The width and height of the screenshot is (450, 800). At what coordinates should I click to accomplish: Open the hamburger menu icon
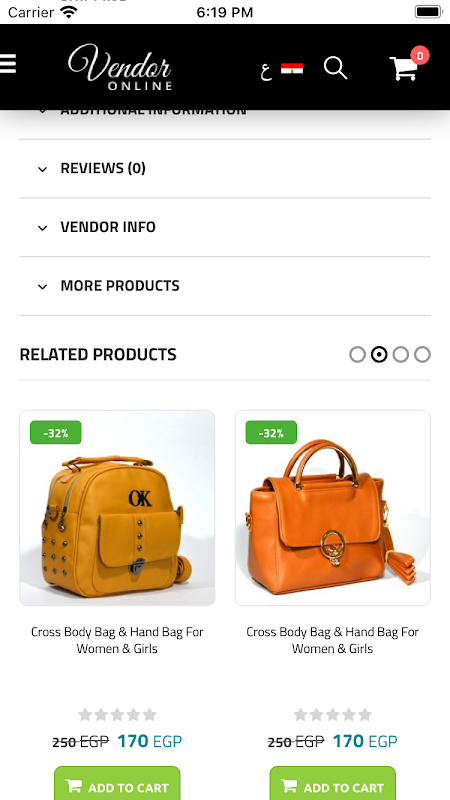(x=8, y=64)
